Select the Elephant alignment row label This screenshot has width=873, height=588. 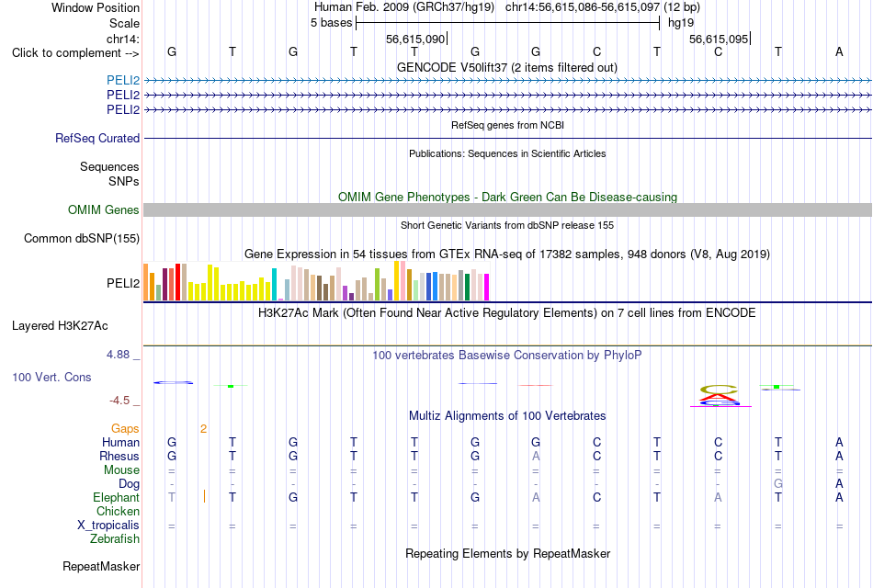coord(117,497)
